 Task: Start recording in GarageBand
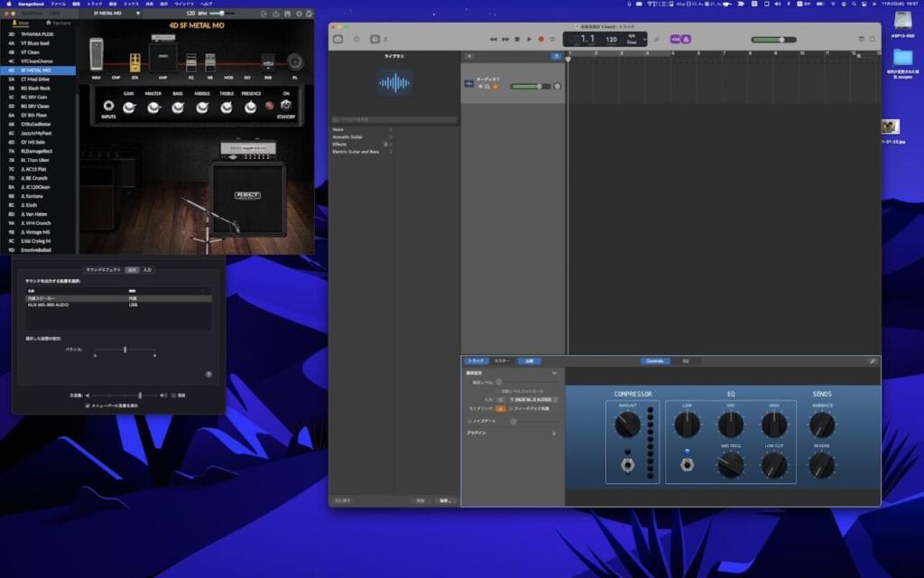(x=541, y=40)
